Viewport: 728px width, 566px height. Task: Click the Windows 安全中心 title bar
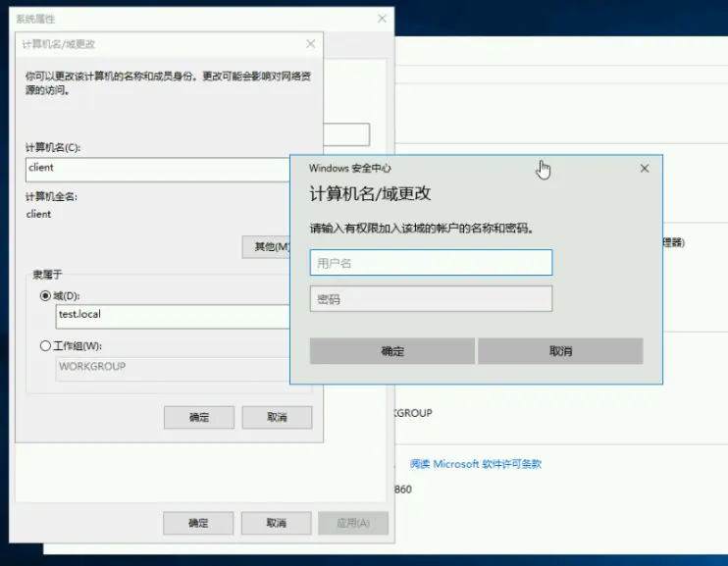pos(442,169)
